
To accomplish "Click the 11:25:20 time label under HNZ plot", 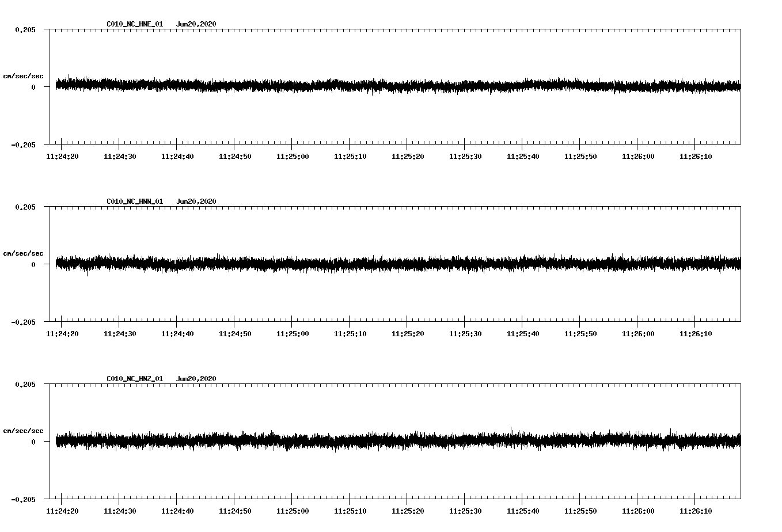I will click(x=408, y=511).
